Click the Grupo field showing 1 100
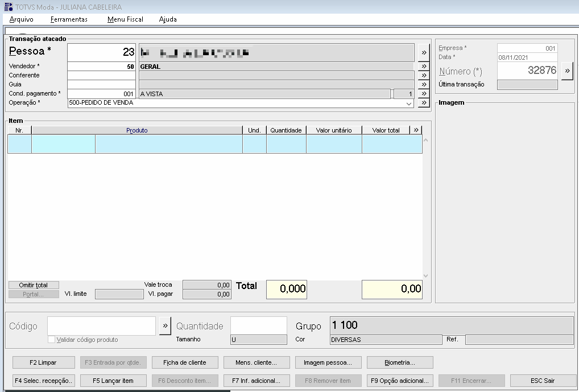The image size is (579, 392). pos(452,325)
